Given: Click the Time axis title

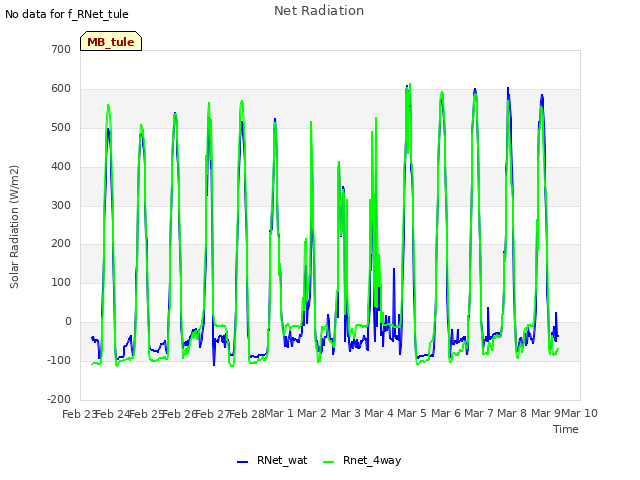Looking at the screenshot, I should tap(566, 429).
